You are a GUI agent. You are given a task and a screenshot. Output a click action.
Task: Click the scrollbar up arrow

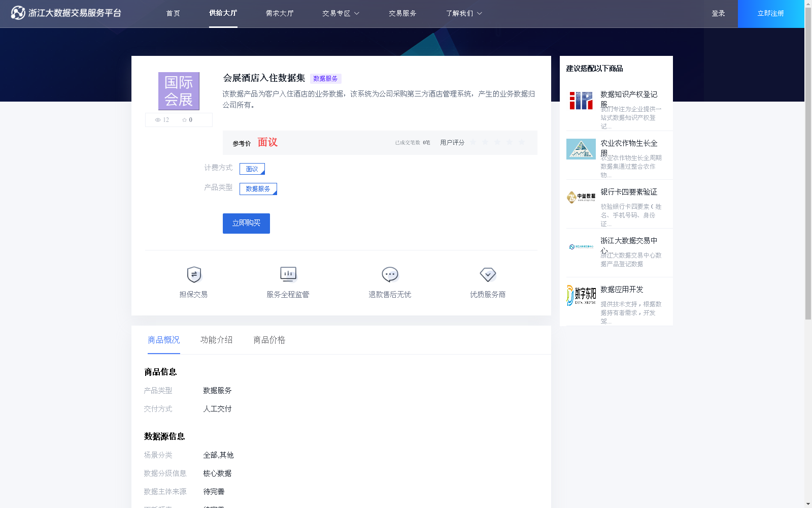pyautogui.click(x=808, y=4)
